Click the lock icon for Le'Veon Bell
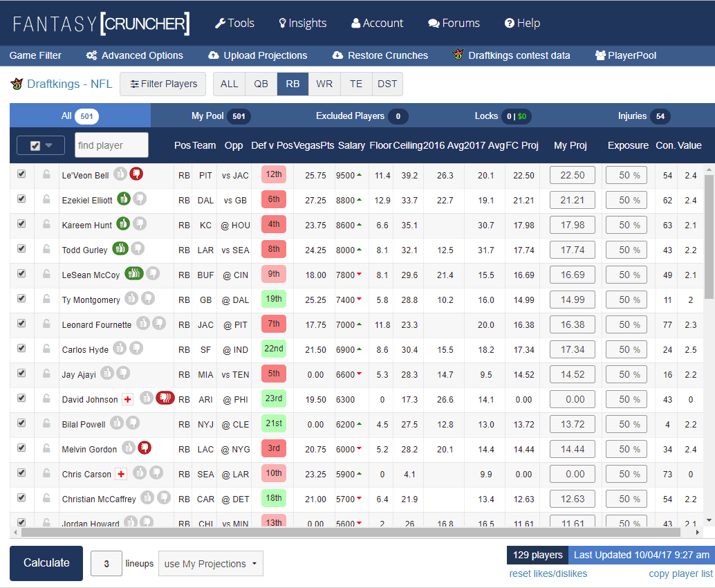This screenshot has width=715, height=588. point(46,174)
